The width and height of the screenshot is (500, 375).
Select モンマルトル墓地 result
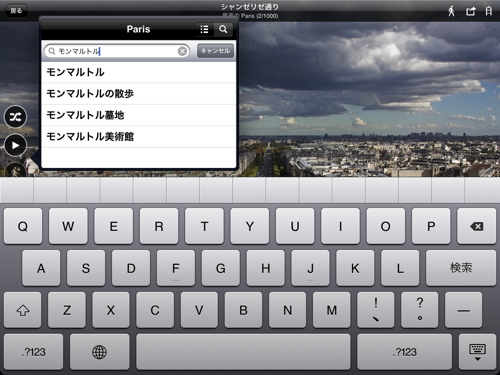tap(139, 115)
